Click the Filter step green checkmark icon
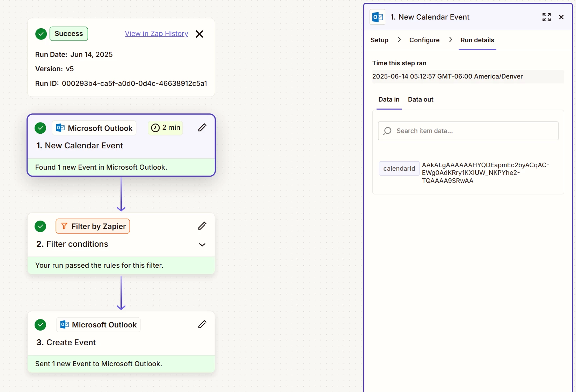Image resolution: width=576 pixels, height=392 pixels. tap(41, 227)
